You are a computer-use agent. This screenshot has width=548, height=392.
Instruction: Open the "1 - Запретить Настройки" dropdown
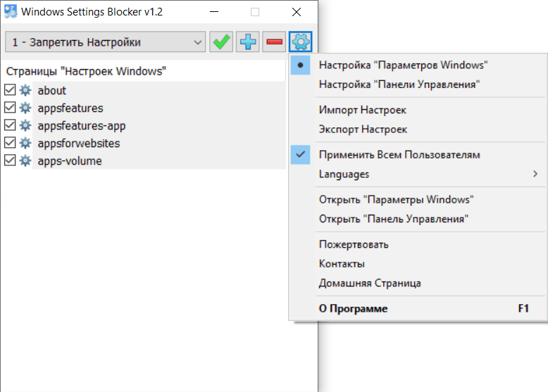pyautogui.click(x=105, y=42)
